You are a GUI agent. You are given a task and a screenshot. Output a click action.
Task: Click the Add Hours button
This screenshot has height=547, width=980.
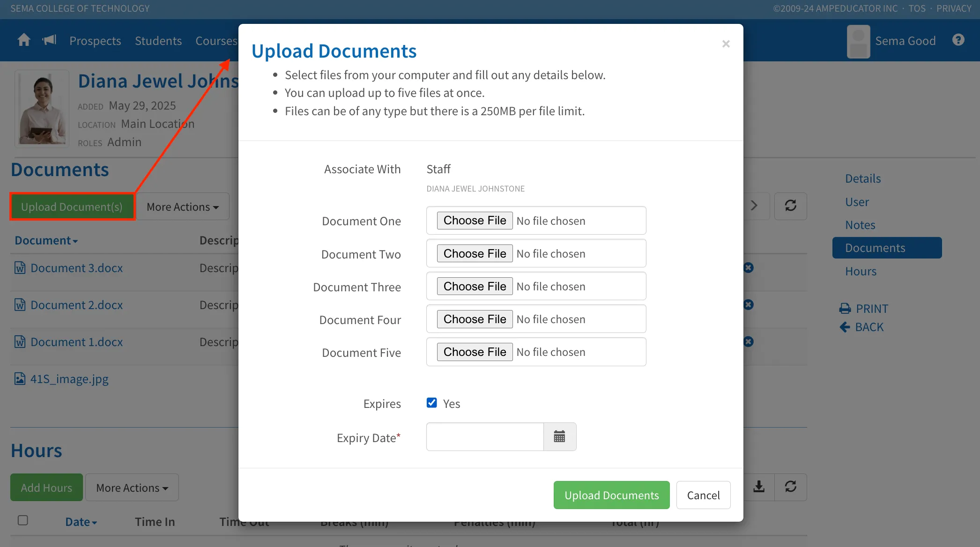pyautogui.click(x=46, y=488)
